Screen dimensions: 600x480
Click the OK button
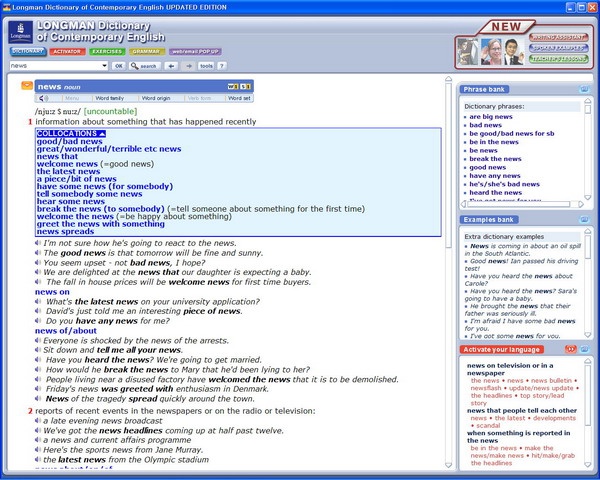tap(119, 66)
